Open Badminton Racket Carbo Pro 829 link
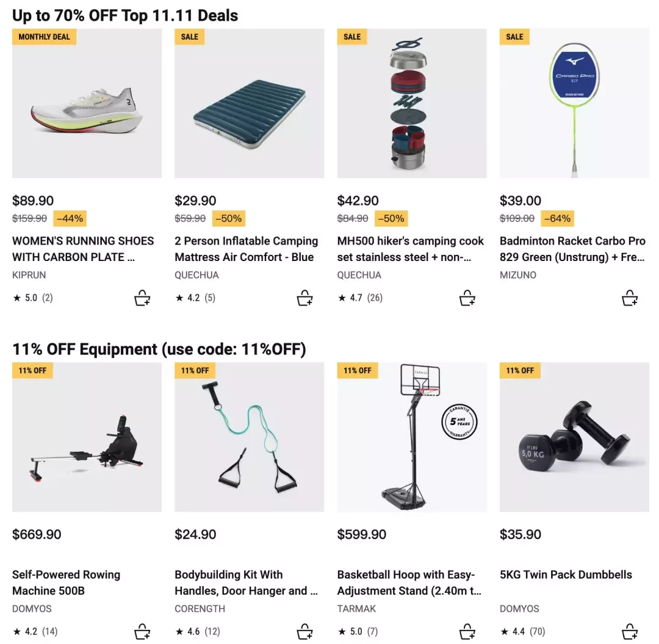This screenshot has height=644, width=659. 572,249
